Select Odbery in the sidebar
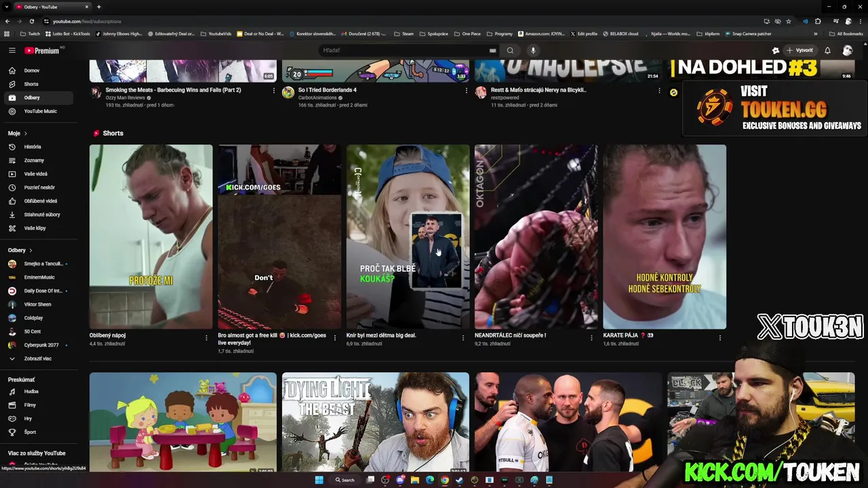 (39, 98)
